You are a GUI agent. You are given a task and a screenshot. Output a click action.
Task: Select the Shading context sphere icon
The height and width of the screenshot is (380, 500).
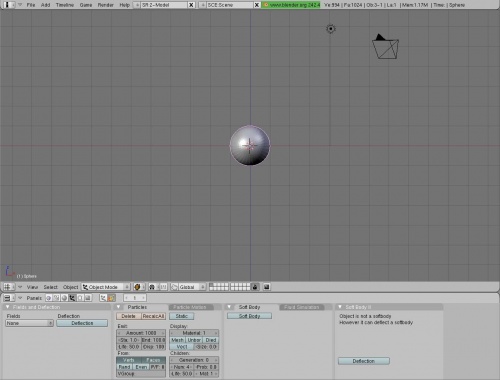[64, 298]
